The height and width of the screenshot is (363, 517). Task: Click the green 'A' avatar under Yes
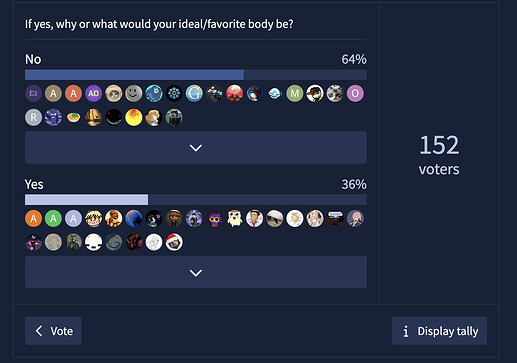53,218
